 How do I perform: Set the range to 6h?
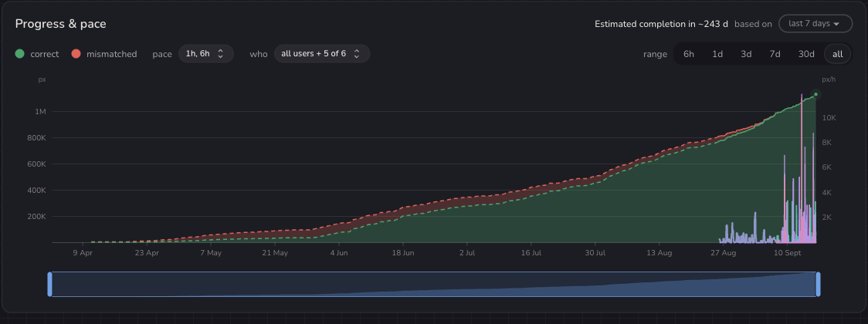coord(689,54)
